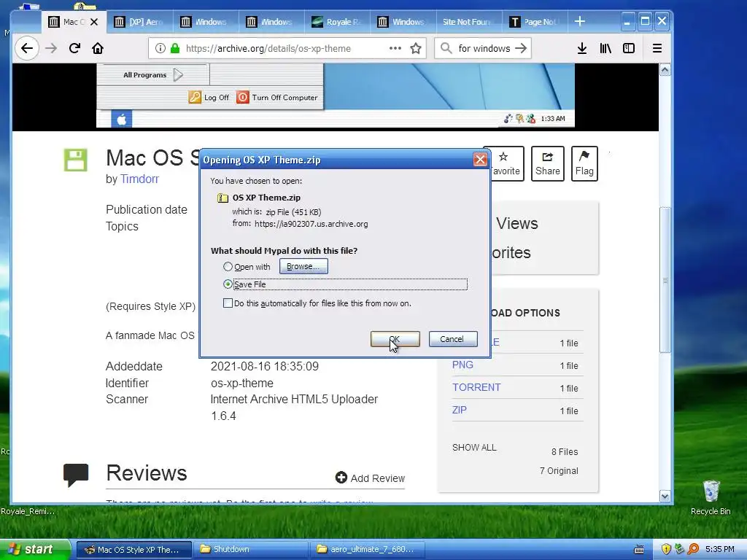Click the 7 Original text

pos(559,470)
